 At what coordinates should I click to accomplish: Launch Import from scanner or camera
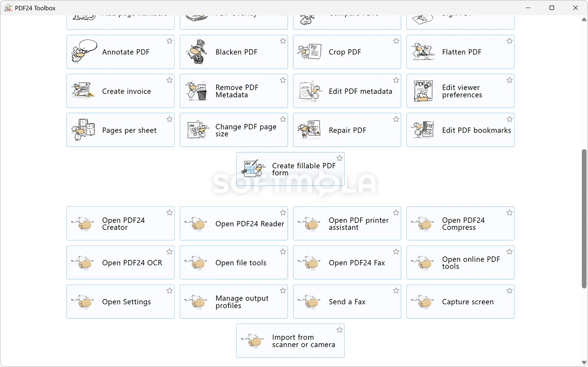pos(290,341)
